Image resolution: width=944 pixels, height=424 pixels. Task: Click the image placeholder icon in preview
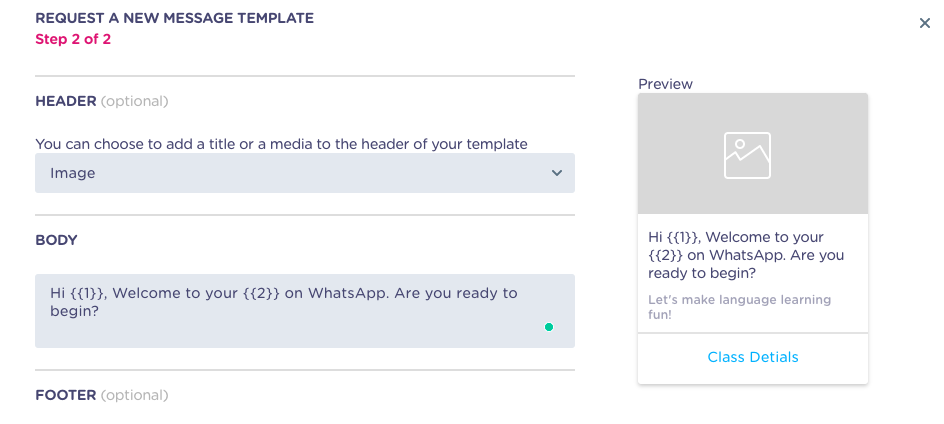747,155
